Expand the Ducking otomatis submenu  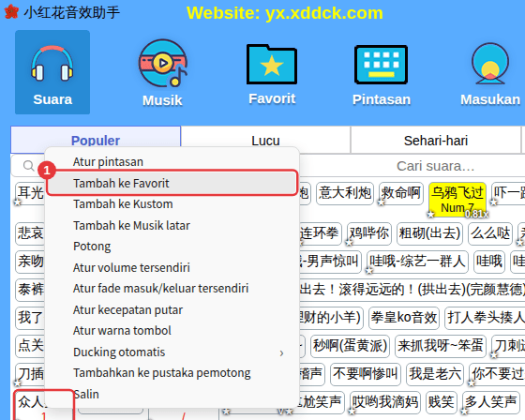click(x=172, y=352)
